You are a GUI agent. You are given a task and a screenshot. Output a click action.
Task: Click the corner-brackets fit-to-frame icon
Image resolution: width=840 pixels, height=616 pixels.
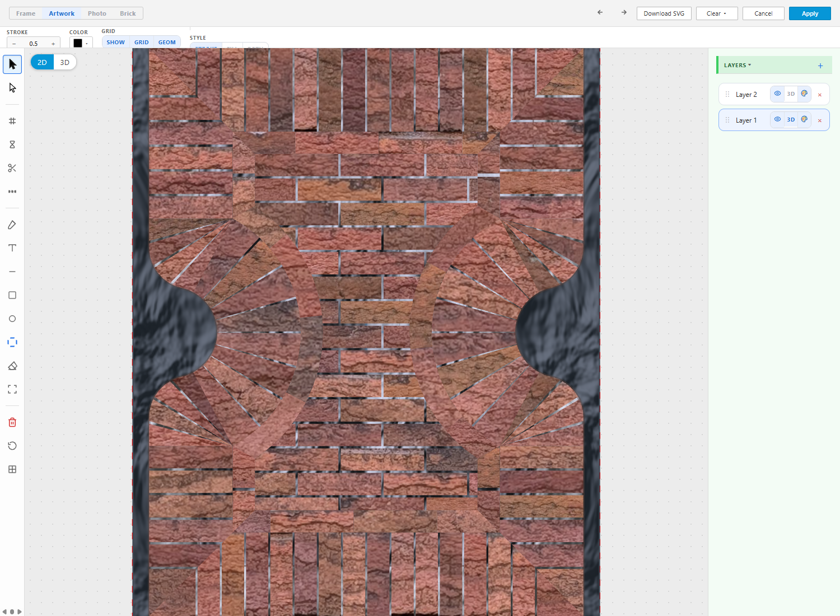[12, 389]
